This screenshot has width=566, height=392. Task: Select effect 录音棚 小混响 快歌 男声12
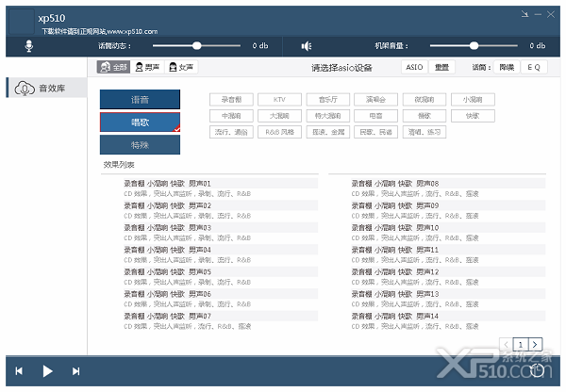coord(448,271)
